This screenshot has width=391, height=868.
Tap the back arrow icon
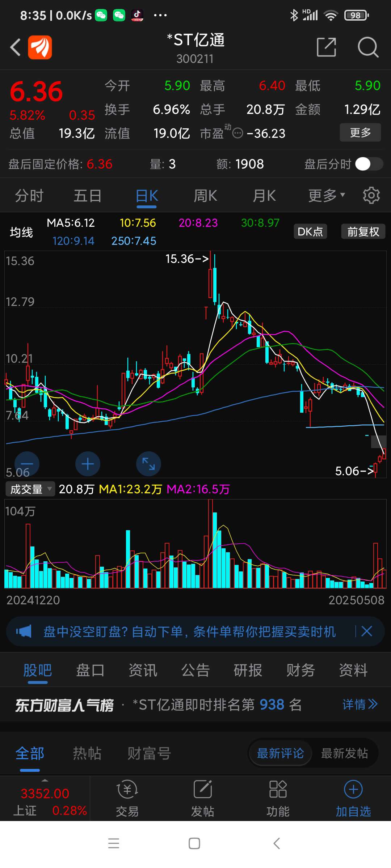(15, 47)
